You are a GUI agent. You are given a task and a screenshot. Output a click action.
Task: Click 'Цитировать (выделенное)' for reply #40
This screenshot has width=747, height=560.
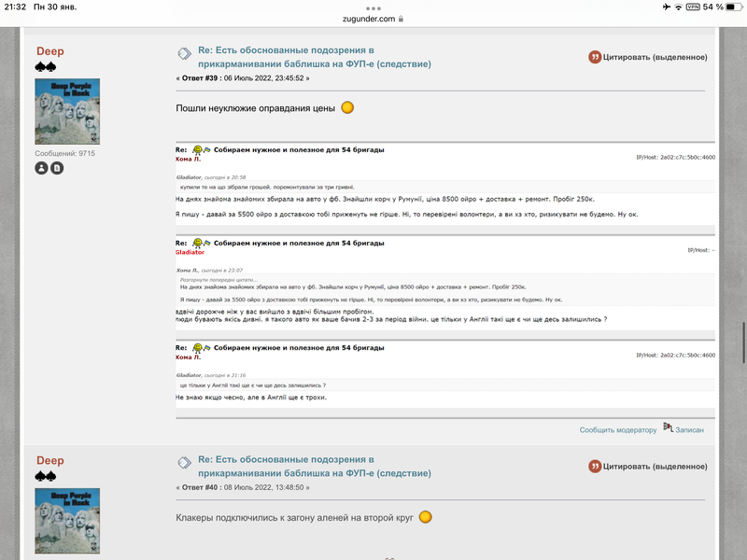(655, 466)
